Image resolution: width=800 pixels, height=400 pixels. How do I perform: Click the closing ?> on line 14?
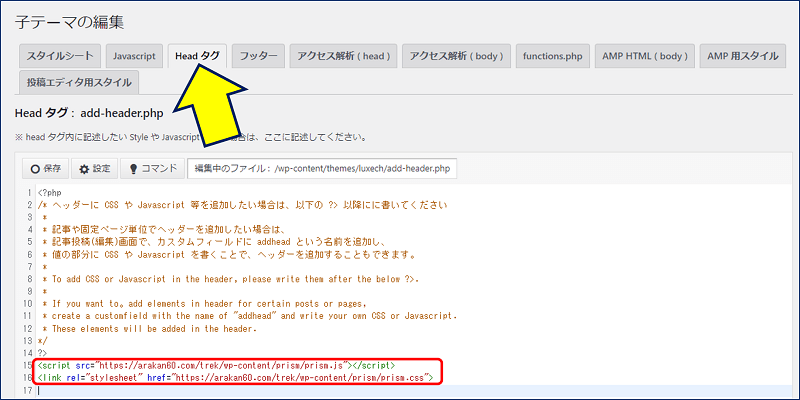point(42,353)
